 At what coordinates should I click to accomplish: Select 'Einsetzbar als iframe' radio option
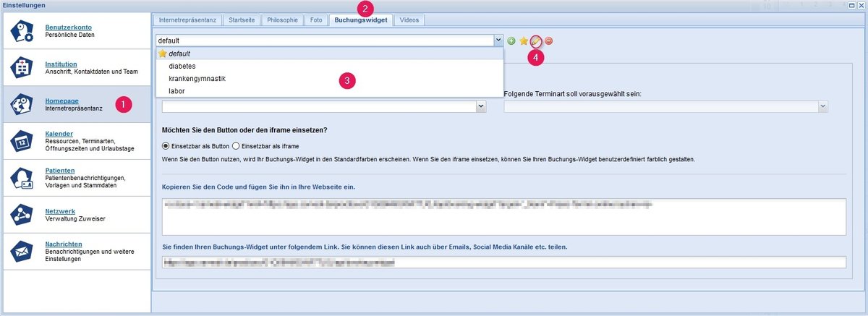tap(236, 146)
